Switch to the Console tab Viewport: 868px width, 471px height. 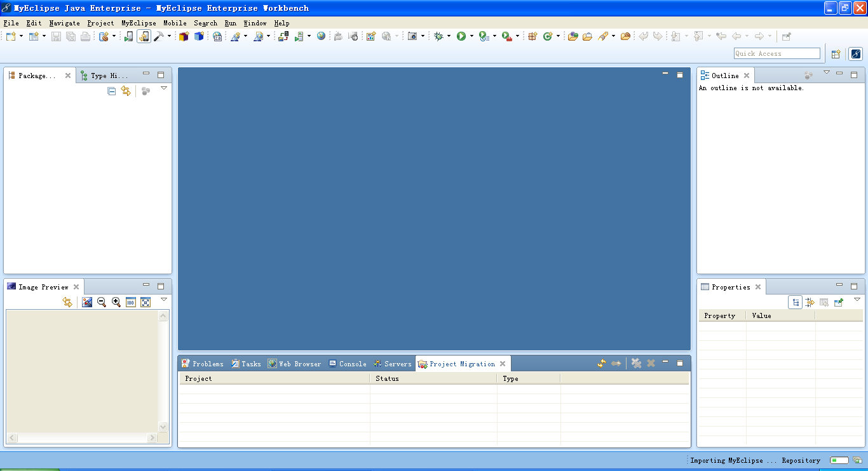[x=347, y=364]
